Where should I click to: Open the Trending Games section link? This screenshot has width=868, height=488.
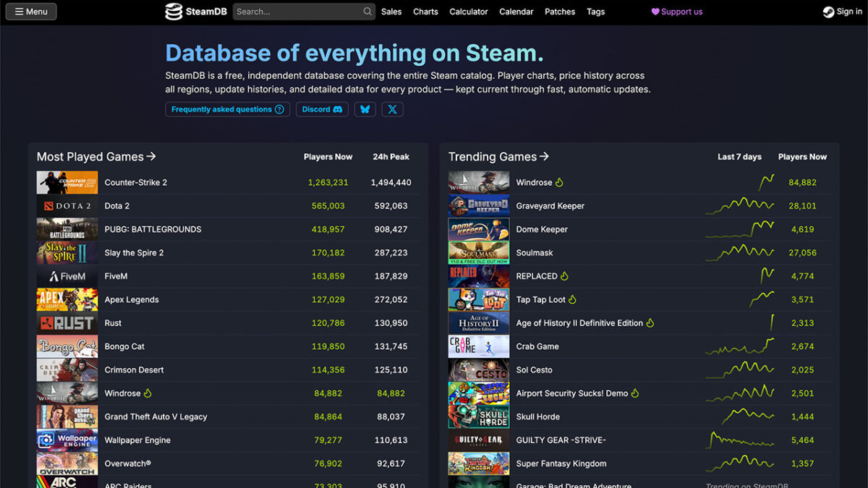498,156
